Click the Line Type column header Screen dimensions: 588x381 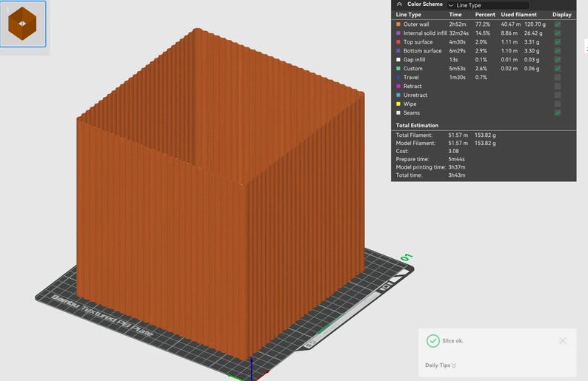pos(408,15)
